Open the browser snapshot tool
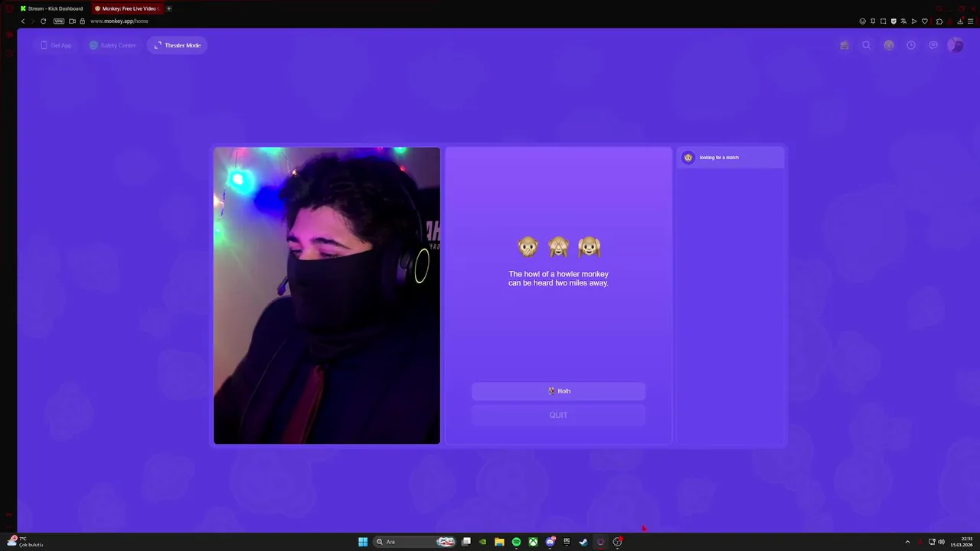 click(883, 21)
